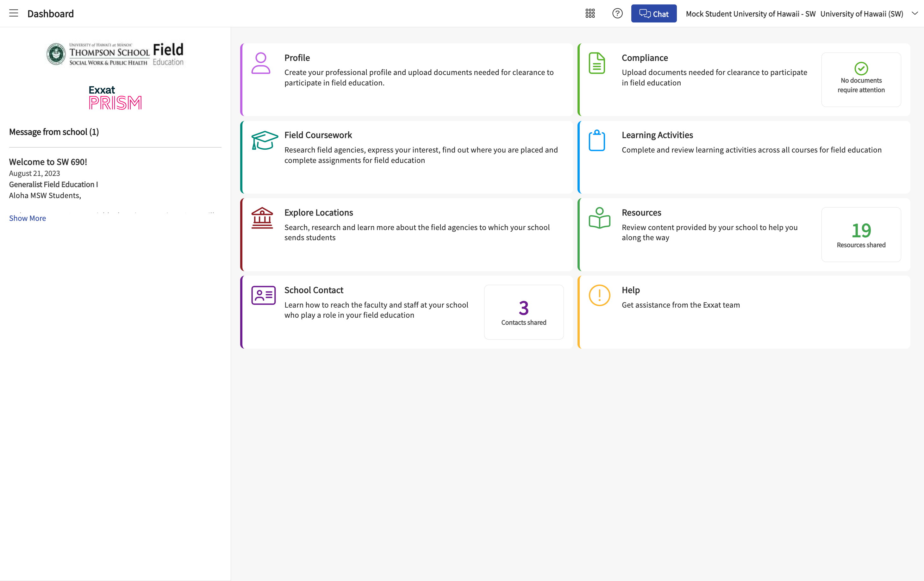Click the August 21, 2023 date
The height and width of the screenshot is (581, 924).
click(x=34, y=173)
